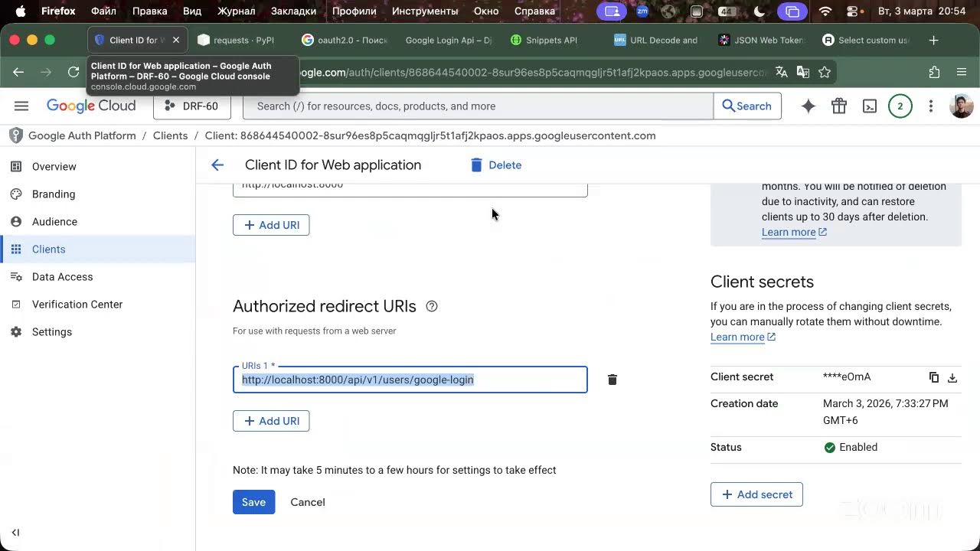Click the Google Auth Platform shield icon
Image resolution: width=980 pixels, height=551 pixels.
coord(15,135)
